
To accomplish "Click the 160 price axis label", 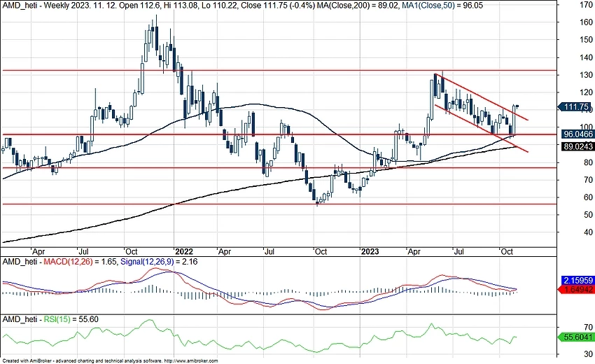I will [587, 22].
